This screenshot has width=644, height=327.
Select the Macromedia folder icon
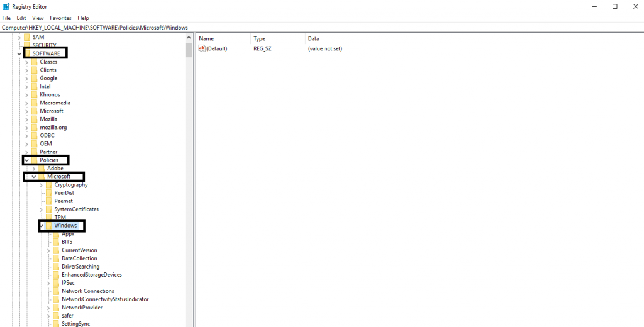34,103
